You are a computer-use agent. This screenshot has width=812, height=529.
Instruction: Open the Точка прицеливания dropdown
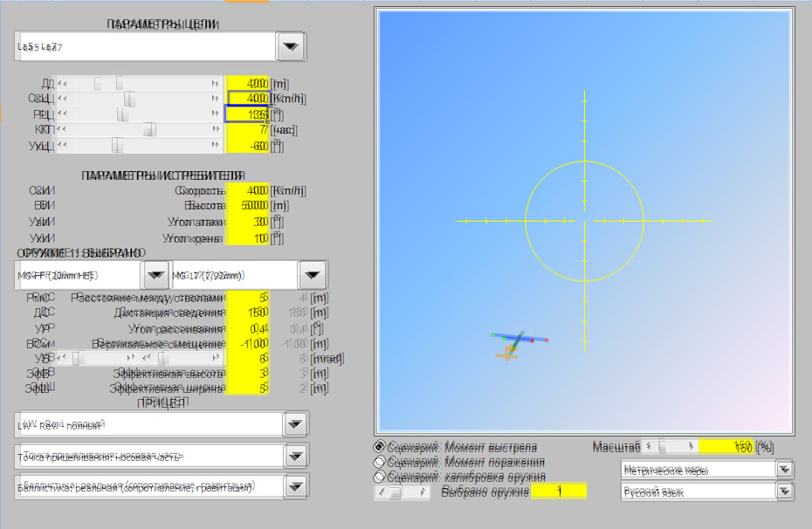pyautogui.click(x=295, y=457)
